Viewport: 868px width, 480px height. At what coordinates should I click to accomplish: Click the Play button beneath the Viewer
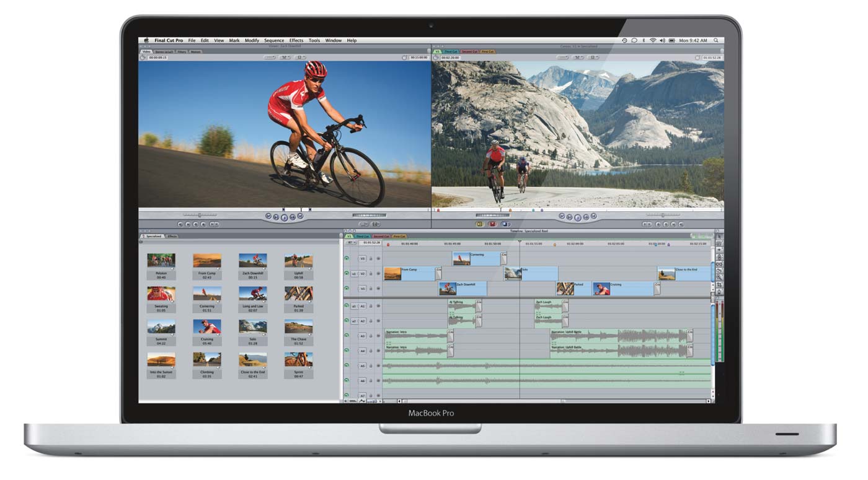(x=285, y=217)
